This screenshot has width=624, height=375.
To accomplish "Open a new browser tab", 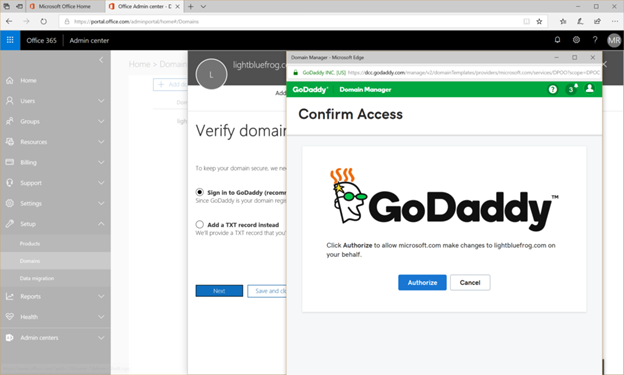I will pos(191,6).
